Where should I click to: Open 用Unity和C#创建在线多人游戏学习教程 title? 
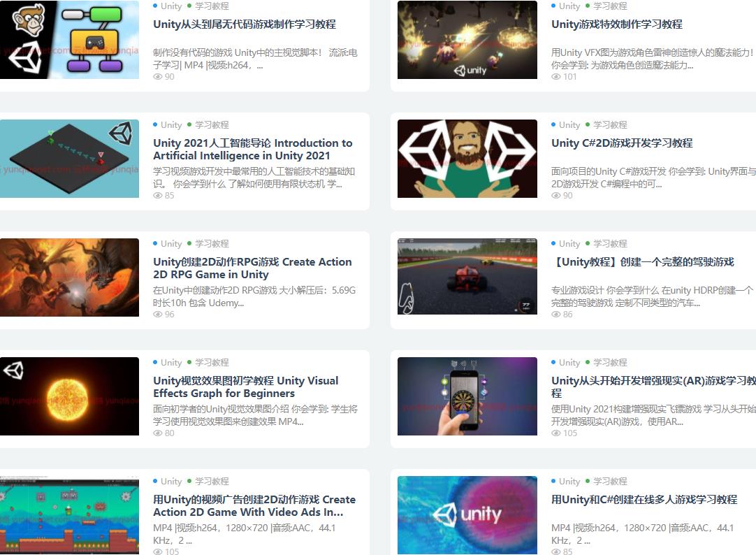[x=644, y=500]
